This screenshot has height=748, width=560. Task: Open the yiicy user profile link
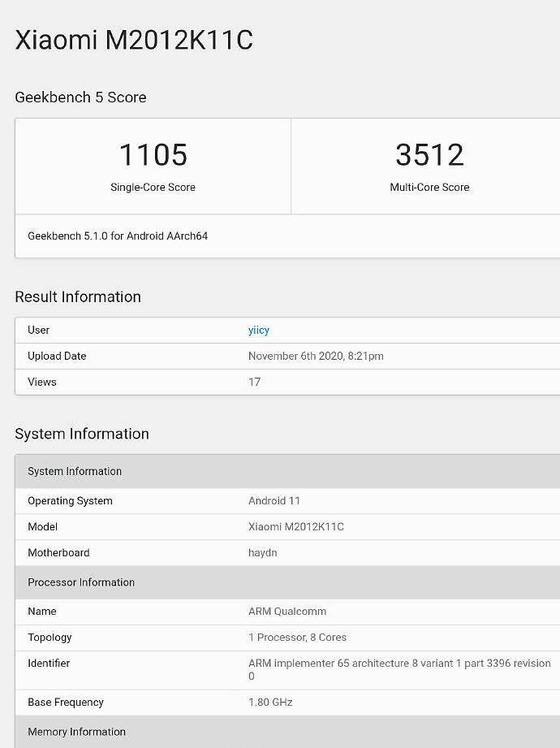coord(259,330)
